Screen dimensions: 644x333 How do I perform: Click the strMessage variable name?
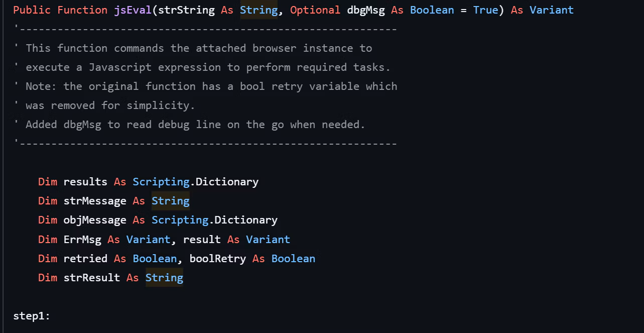tap(95, 201)
